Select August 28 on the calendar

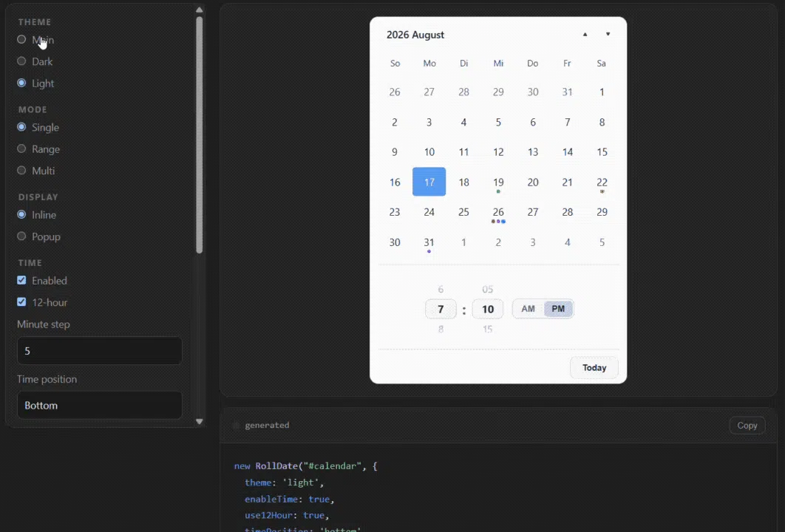point(567,212)
